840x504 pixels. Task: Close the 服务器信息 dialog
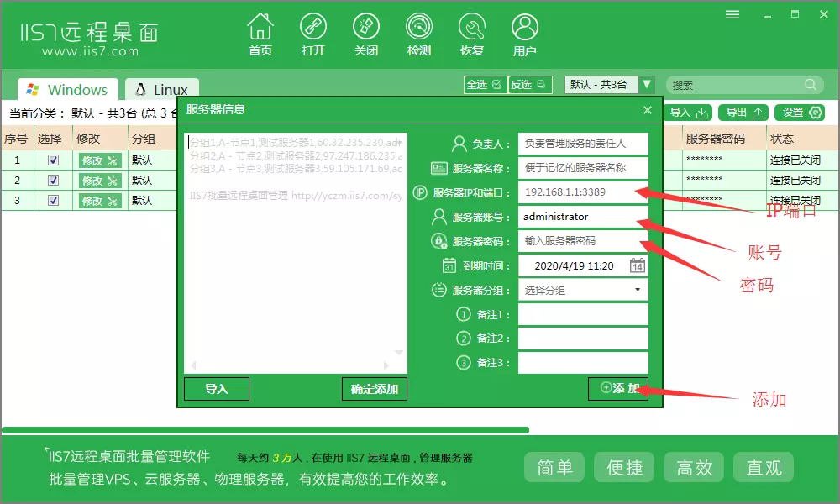point(647,110)
